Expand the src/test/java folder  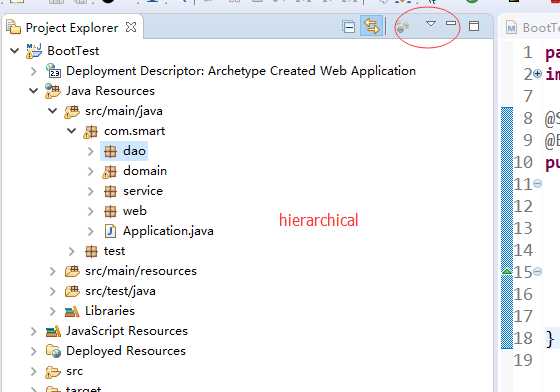click(x=53, y=291)
